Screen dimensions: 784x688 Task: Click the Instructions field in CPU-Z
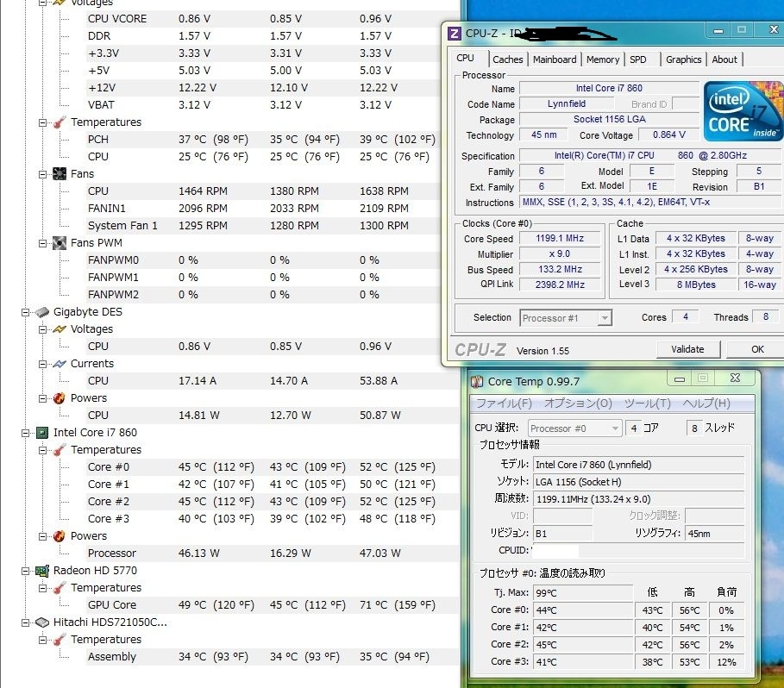[x=651, y=203]
